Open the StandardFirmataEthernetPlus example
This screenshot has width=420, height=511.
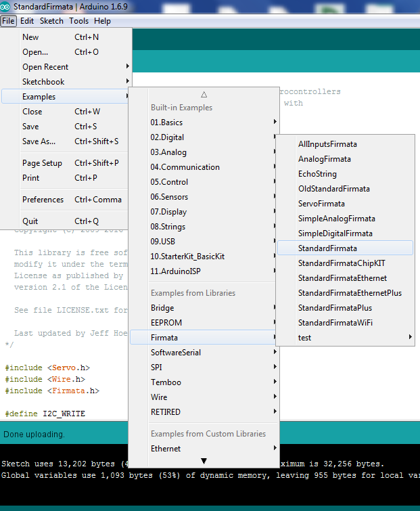coord(345,293)
